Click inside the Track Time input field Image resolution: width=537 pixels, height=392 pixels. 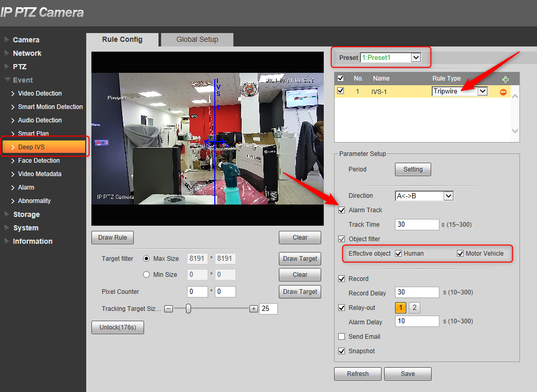pos(417,224)
